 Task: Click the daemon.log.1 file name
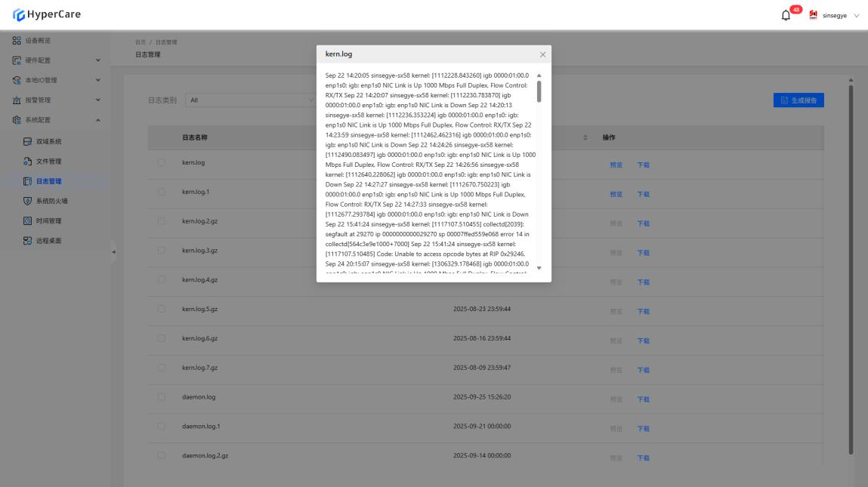click(x=201, y=426)
